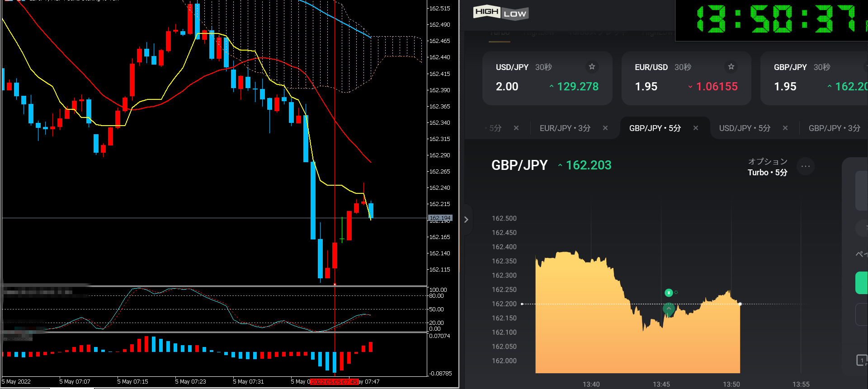The image size is (868, 389).
Task: Favorite USD/JPY 30-second card with star
Action: click(592, 67)
